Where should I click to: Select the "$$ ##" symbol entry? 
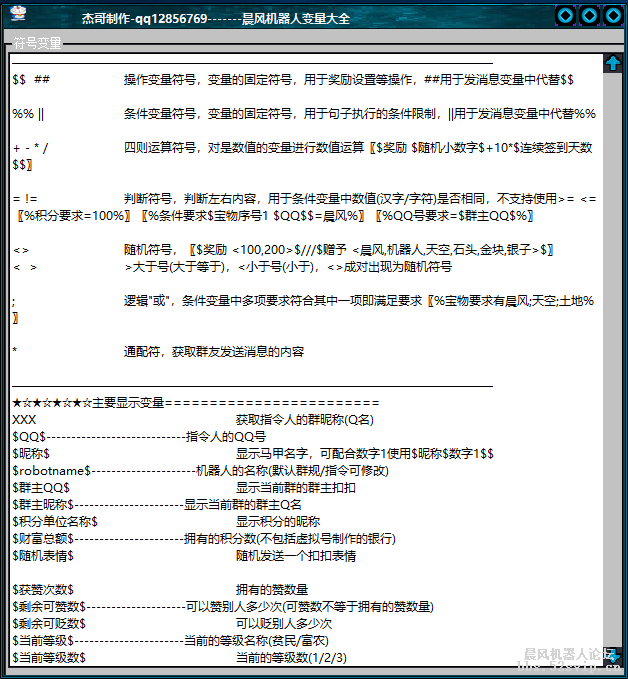click(31, 80)
